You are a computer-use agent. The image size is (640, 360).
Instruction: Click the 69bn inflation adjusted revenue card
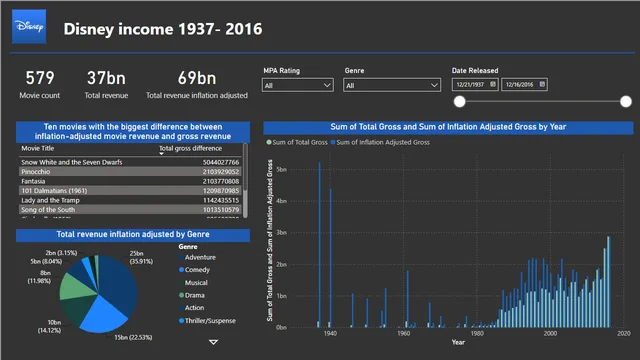coord(197,84)
